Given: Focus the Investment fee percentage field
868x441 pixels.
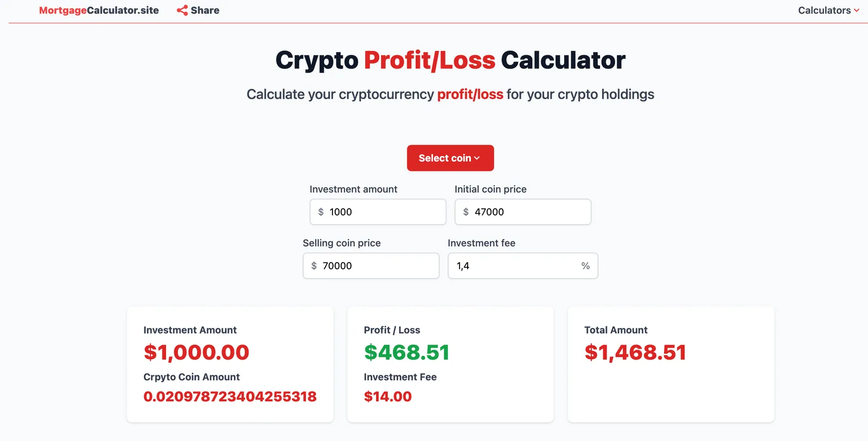Looking at the screenshot, I should (x=523, y=266).
